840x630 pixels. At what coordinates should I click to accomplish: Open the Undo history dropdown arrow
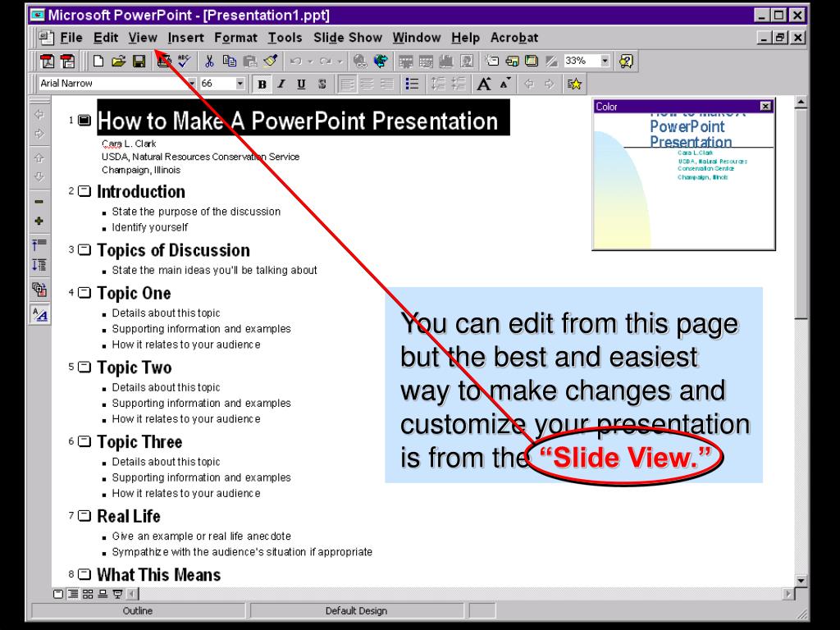point(310,62)
